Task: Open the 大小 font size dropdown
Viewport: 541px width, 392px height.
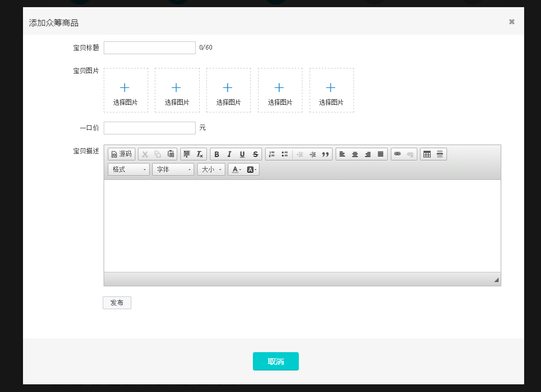Action: [x=211, y=170]
